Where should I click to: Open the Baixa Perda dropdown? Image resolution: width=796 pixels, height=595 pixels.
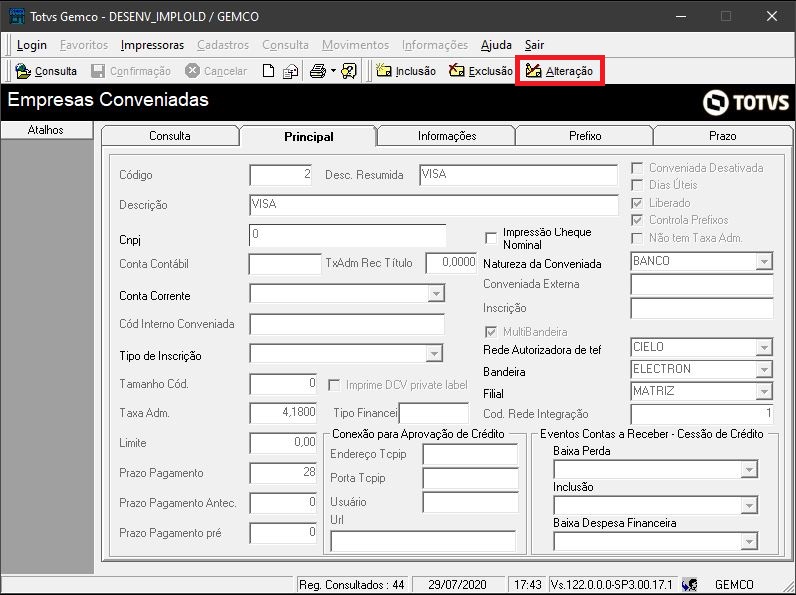[x=749, y=470]
